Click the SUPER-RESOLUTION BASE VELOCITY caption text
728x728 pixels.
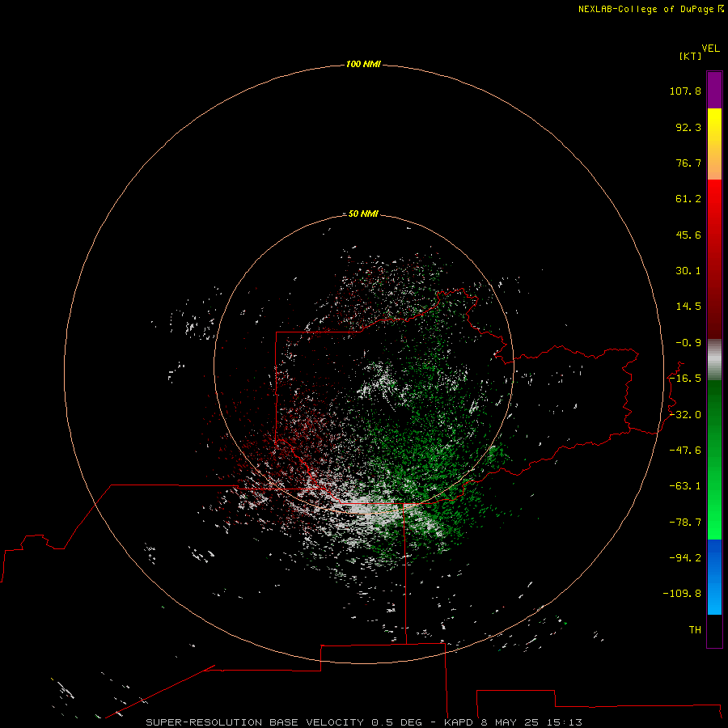255,722
